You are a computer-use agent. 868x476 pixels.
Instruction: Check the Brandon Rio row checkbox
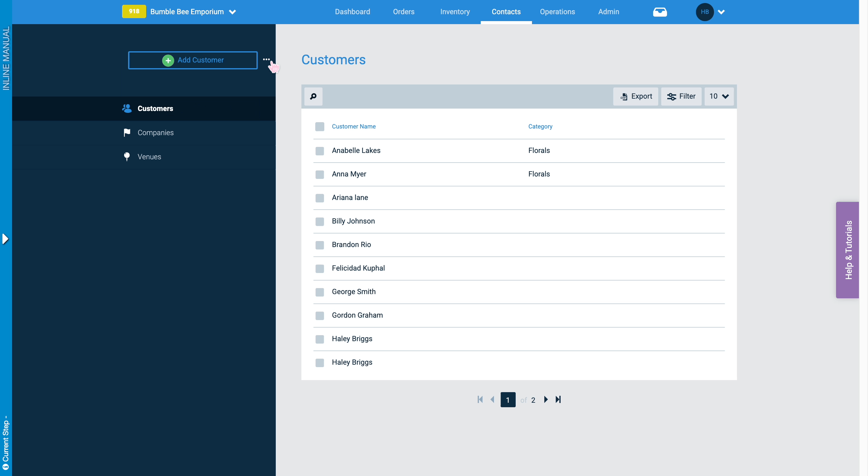319,245
